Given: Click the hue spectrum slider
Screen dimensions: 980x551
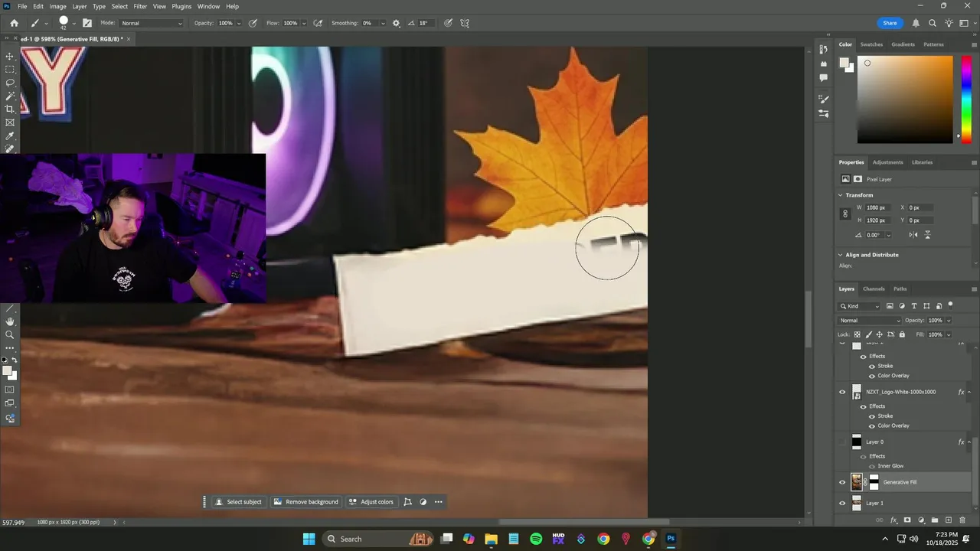Looking at the screenshot, I should [x=966, y=99].
